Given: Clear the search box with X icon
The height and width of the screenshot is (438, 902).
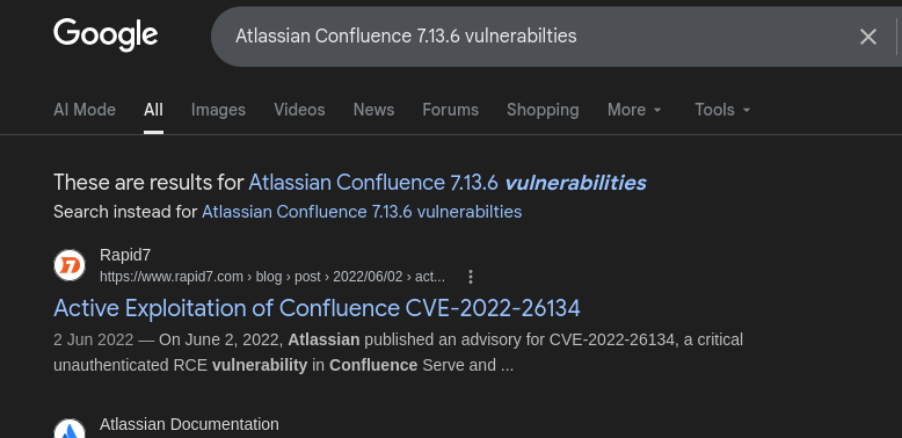Looking at the screenshot, I should pyautogui.click(x=868, y=37).
